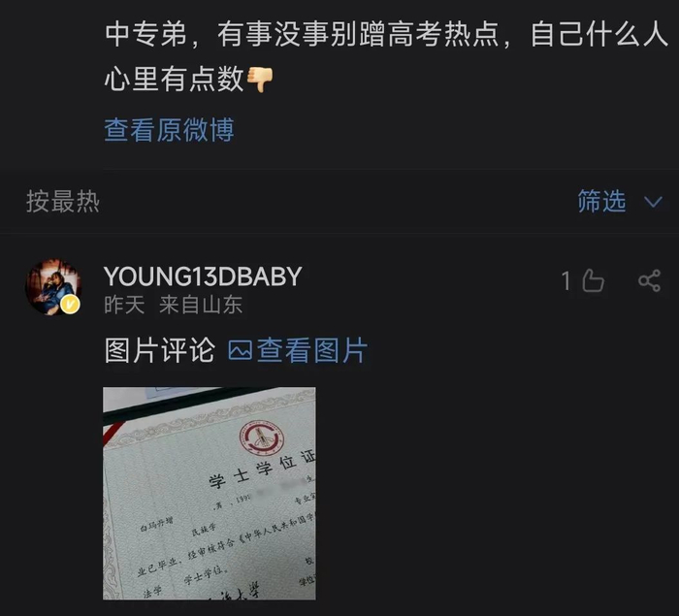The image size is (679, 616).
Task: Tap the quoted post text 中专弟
Action: pyautogui.click(x=145, y=34)
